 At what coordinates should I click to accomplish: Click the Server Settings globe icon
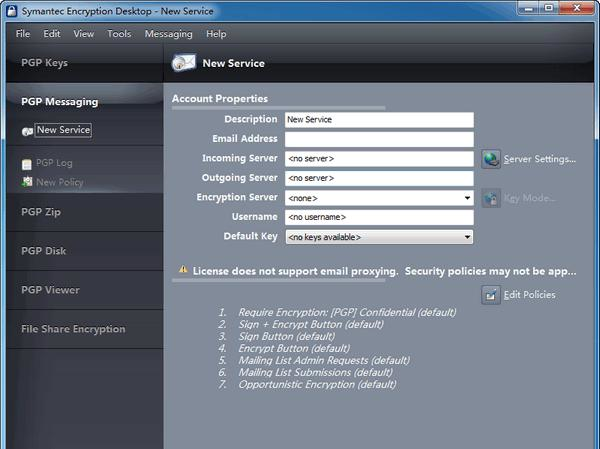[491, 159]
